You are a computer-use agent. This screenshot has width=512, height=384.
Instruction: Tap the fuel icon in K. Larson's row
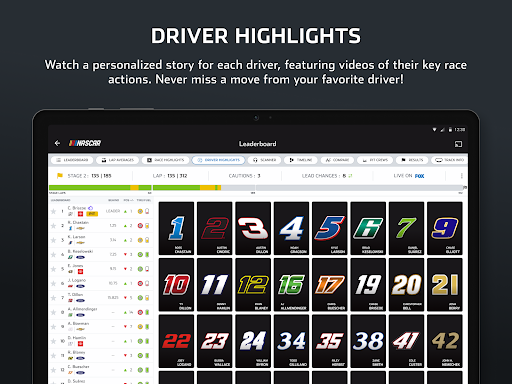pos(147,240)
